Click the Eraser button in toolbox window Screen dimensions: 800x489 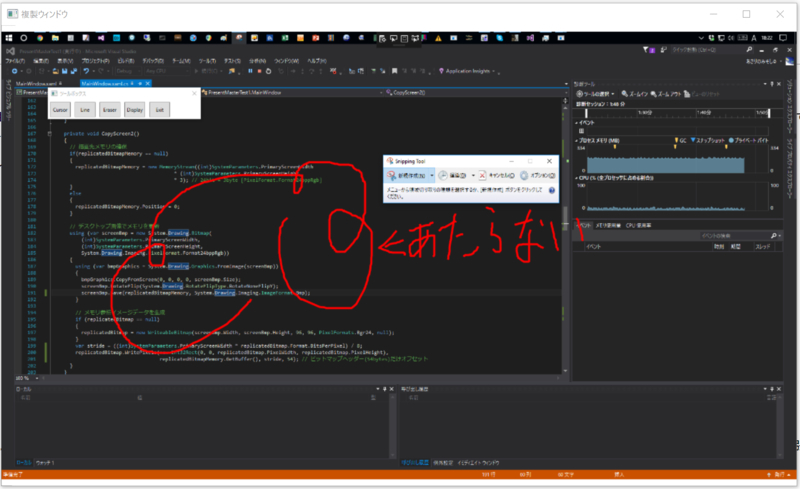(110, 110)
